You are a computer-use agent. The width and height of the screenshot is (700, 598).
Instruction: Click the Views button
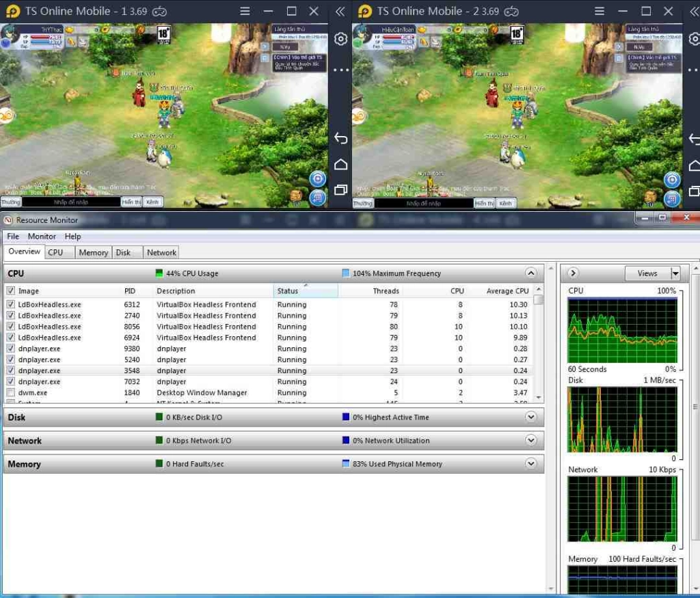[647, 273]
